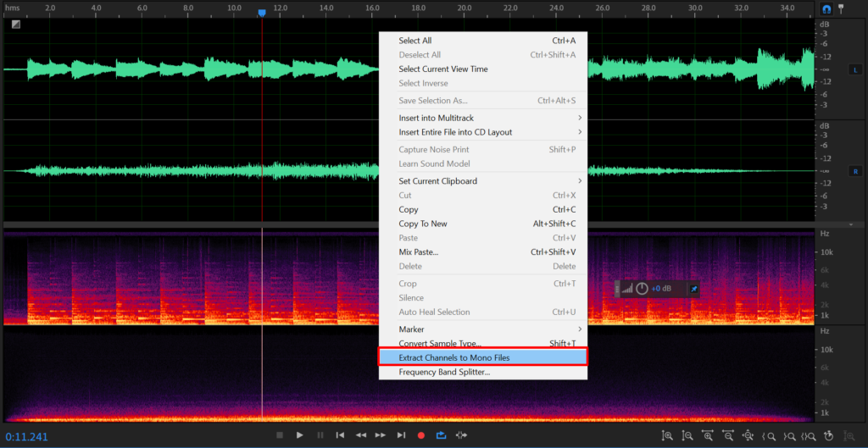The width and height of the screenshot is (868, 448).
Task: Choose Mix Paste... option
Action: [482, 252]
